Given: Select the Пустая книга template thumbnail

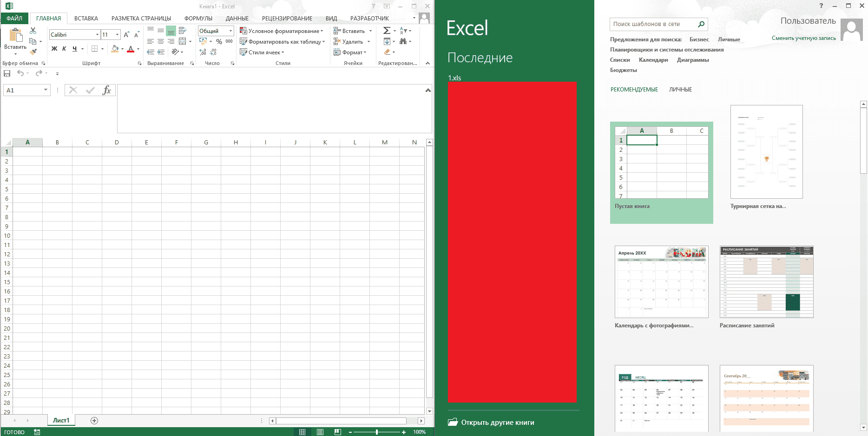Looking at the screenshot, I should (x=661, y=172).
